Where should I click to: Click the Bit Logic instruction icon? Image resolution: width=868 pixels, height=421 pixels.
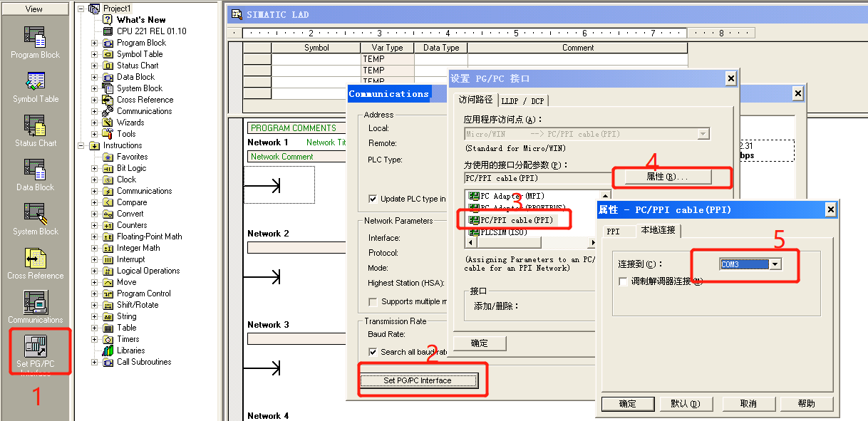pyautogui.click(x=108, y=168)
